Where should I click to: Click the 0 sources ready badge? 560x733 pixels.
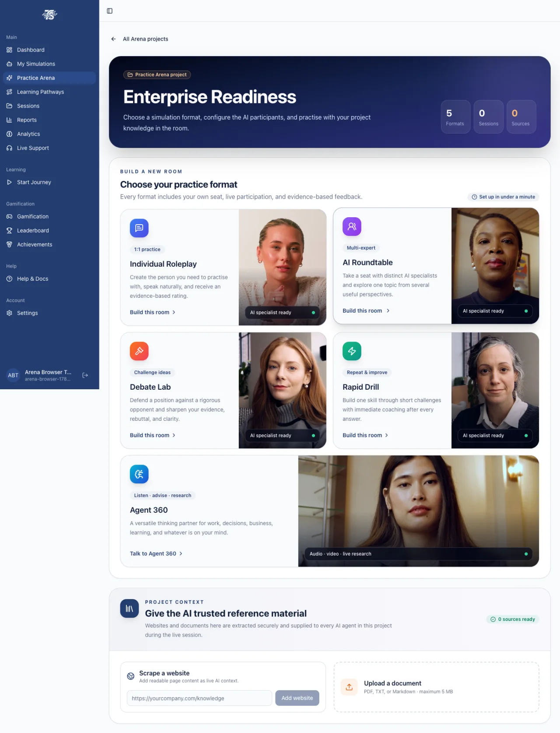(x=513, y=619)
